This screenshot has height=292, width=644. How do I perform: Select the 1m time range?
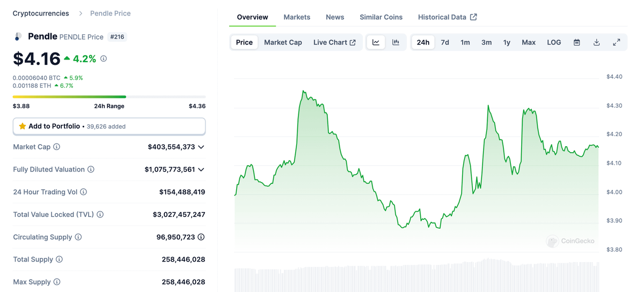[x=465, y=42]
